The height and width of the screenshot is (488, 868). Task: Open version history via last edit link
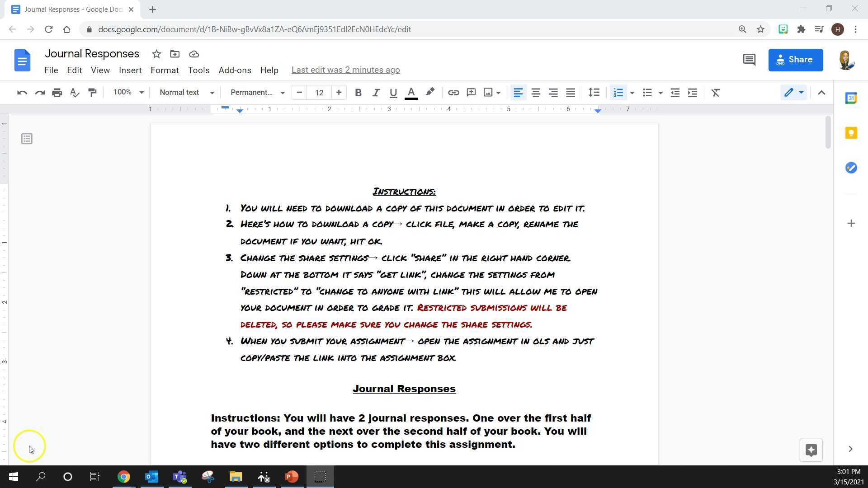coord(345,70)
